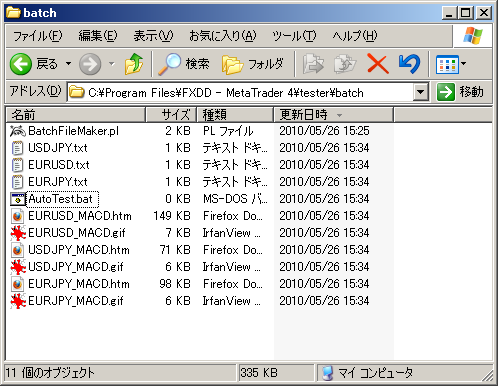This screenshot has width=498, height=386.
Task: Click the 149 KB size value
Action: [x=172, y=216]
